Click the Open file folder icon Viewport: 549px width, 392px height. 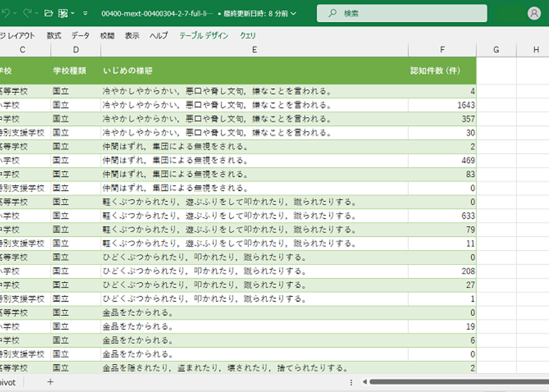coord(49,13)
